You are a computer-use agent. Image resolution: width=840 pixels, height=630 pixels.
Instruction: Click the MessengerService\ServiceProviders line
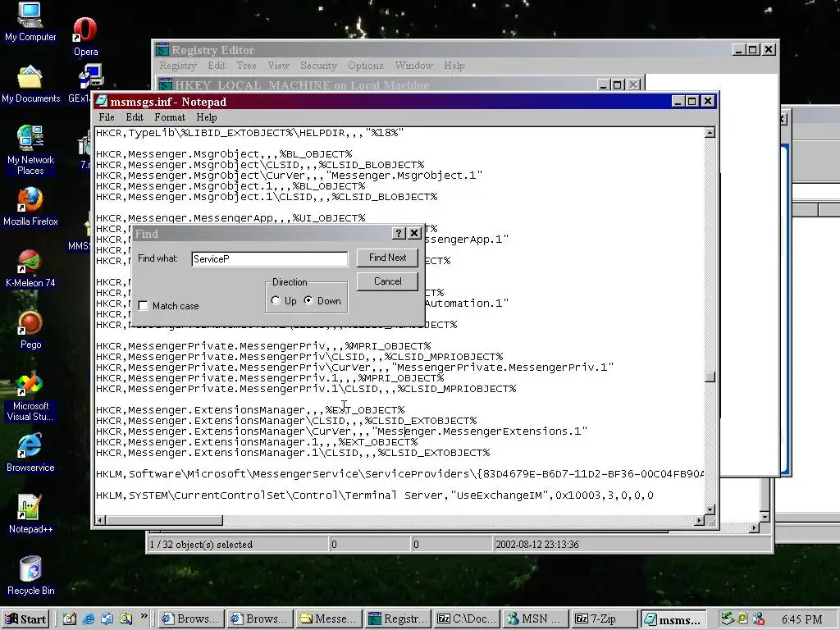point(399,473)
